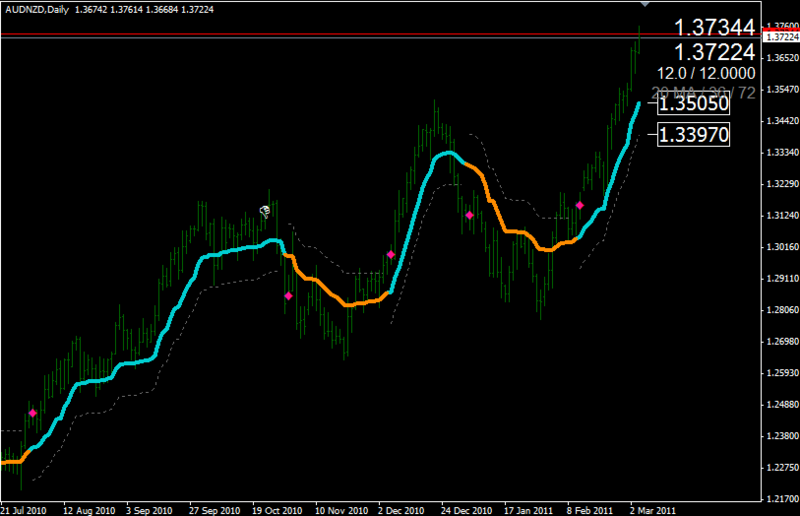The width and height of the screenshot is (800, 516).
Task: Click the 12.0 / 12.0000 label
Action: (706, 73)
